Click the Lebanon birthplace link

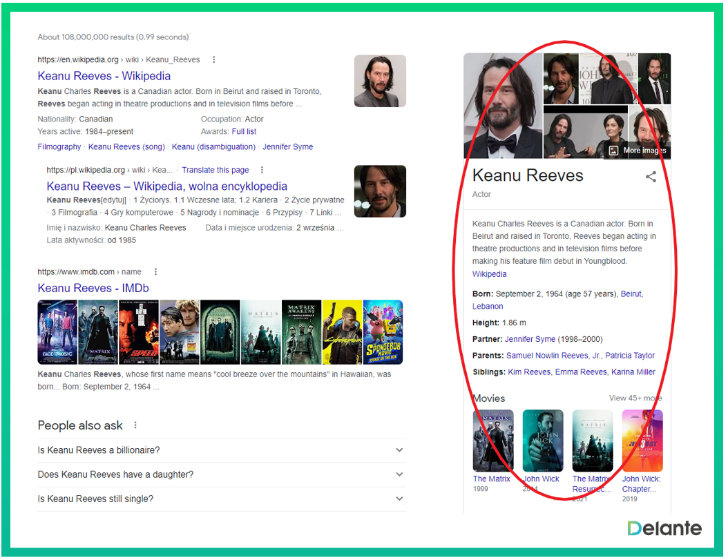488,307
